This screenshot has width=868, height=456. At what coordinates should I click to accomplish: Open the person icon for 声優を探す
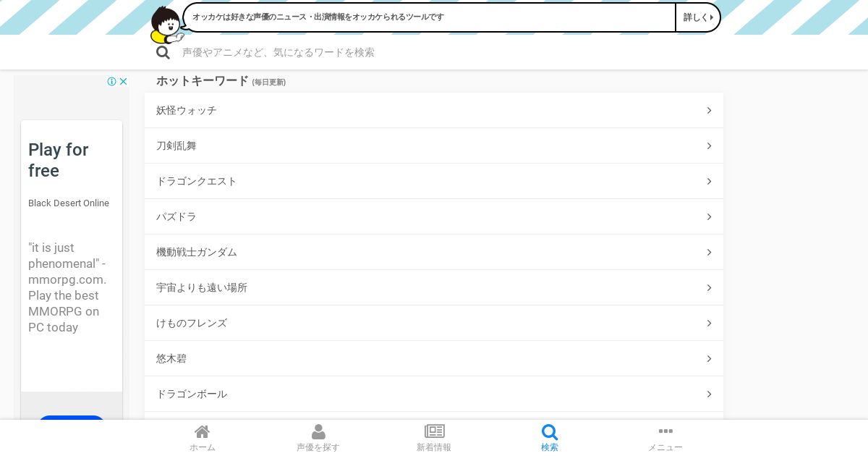tap(318, 432)
